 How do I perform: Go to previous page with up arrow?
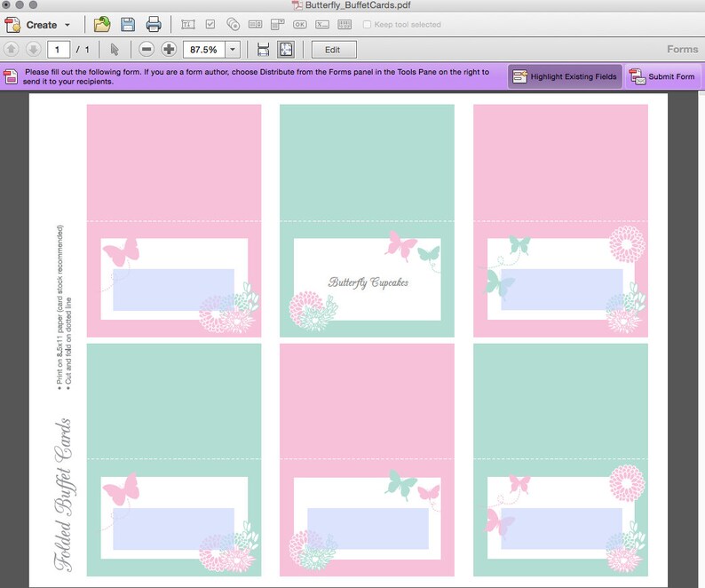click(12, 49)
